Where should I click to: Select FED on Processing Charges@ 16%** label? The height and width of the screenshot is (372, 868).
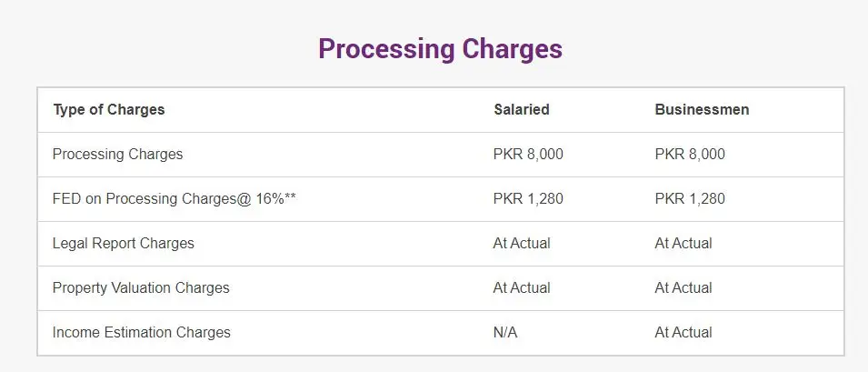point(175,198)
